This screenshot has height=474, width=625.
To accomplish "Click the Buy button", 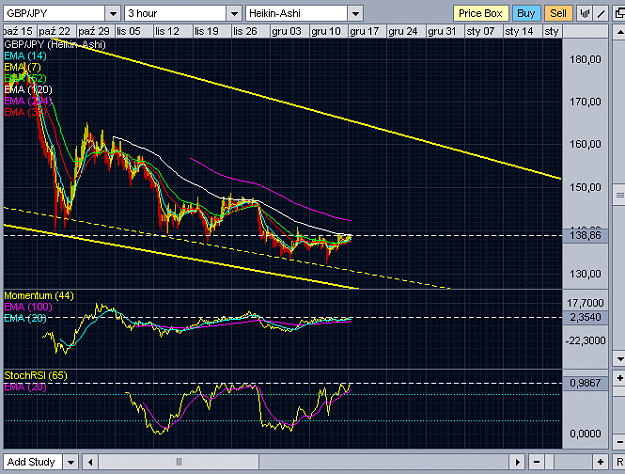I will click(x=526, y=14).
